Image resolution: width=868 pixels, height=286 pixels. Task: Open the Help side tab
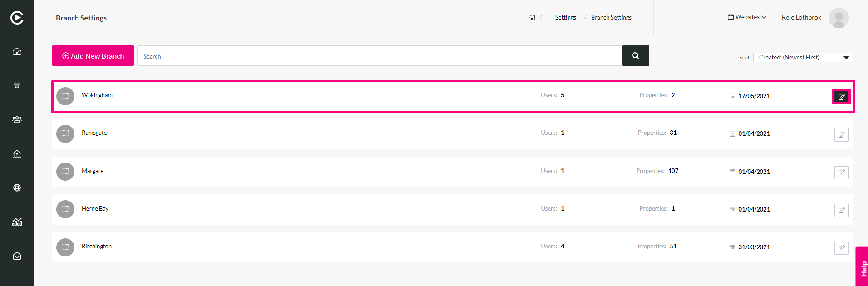[x=862, y=266]
